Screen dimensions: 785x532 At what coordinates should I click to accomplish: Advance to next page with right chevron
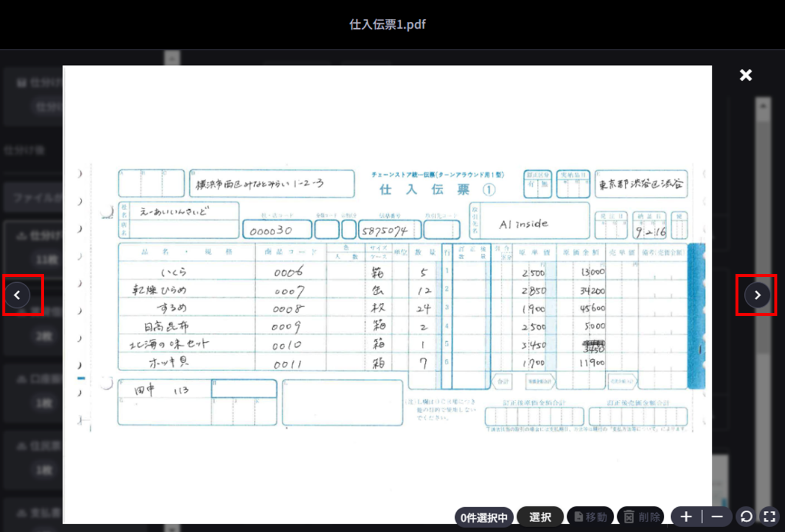pyautogui.click(x=757, y=295)
